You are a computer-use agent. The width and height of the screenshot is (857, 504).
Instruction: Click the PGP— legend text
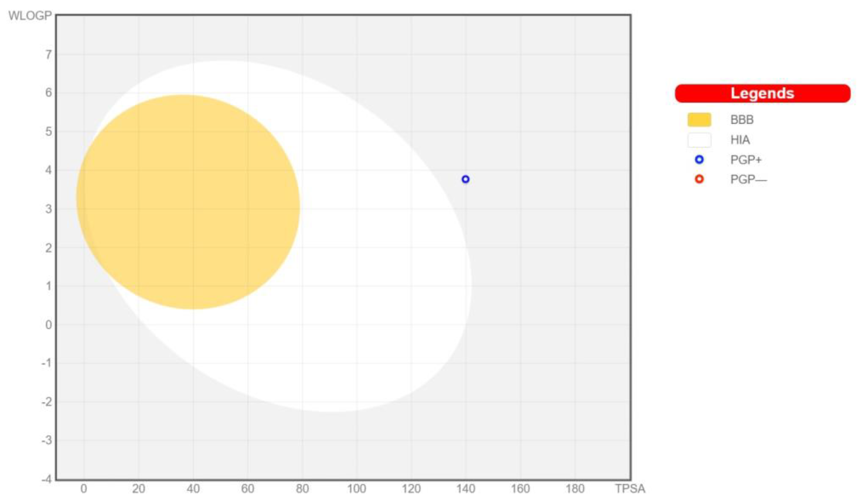pyautogui.click(x=748, y=179)
